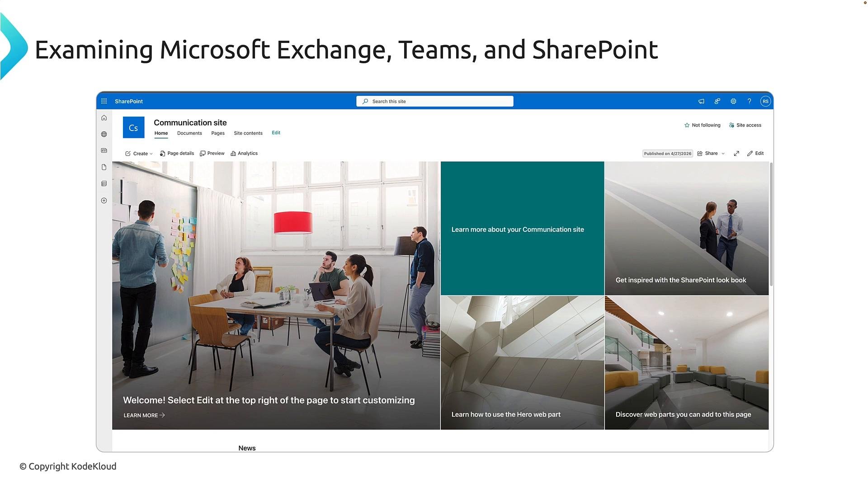Go to Home in the left app bar
This screenshot has height=488, width=868.
point(104,118)
